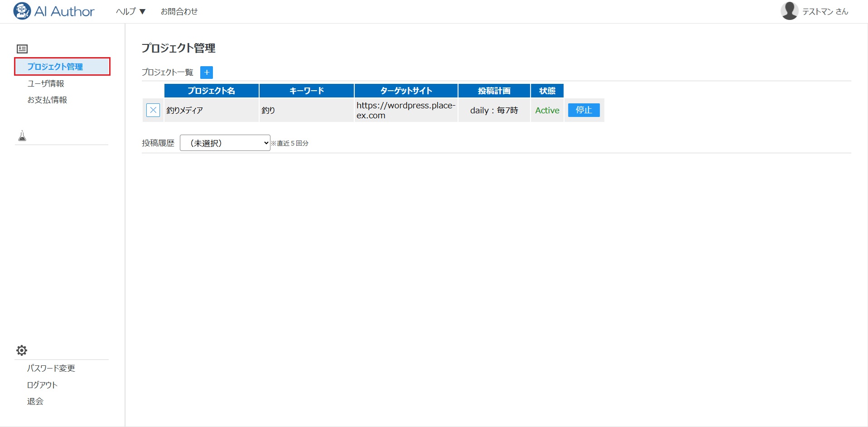
Task: Click the AI Author robot logo
Action: [22, 11]
